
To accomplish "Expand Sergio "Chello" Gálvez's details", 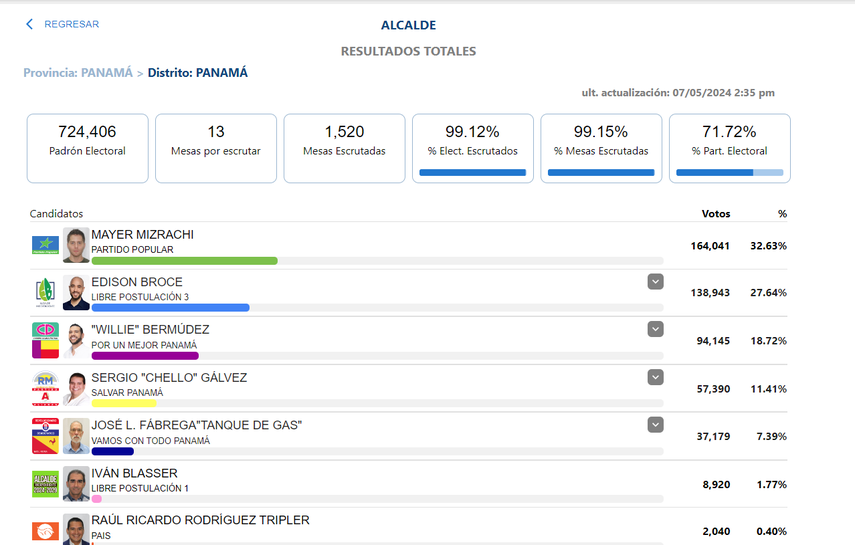I will [655, 377].
